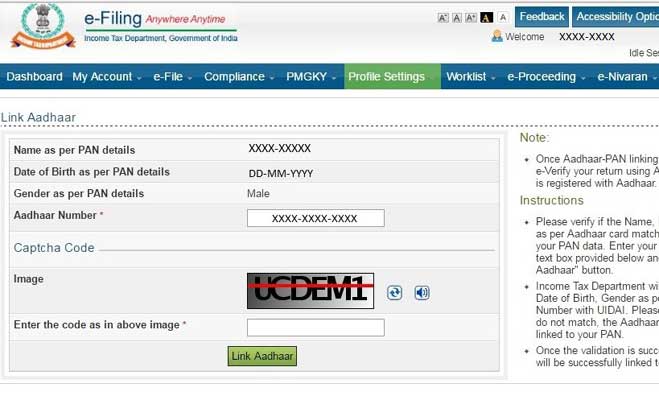The width and height of the screenshot is (659, 400).
Task: Click the user avatar next to Welcome
Action: 497,37
